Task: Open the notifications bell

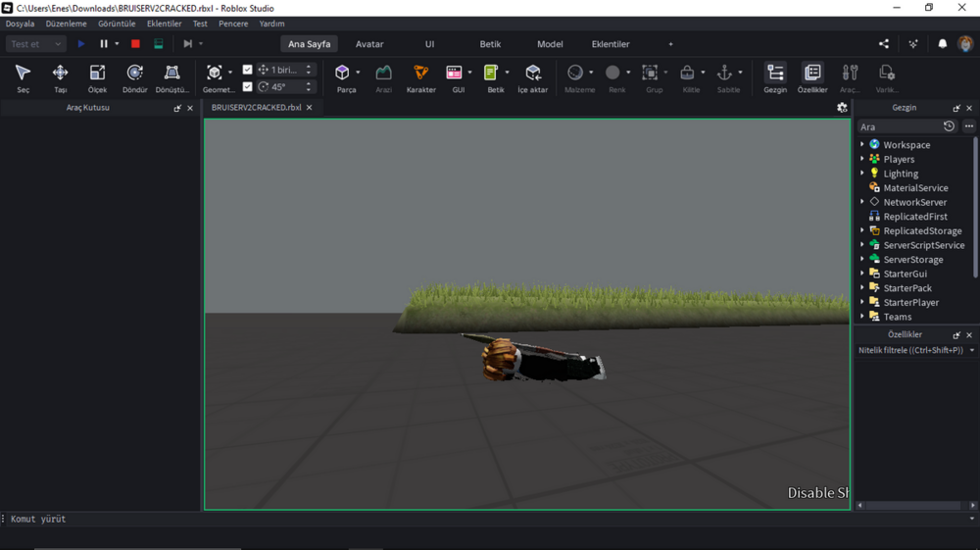Action: (x=943, y=44)
